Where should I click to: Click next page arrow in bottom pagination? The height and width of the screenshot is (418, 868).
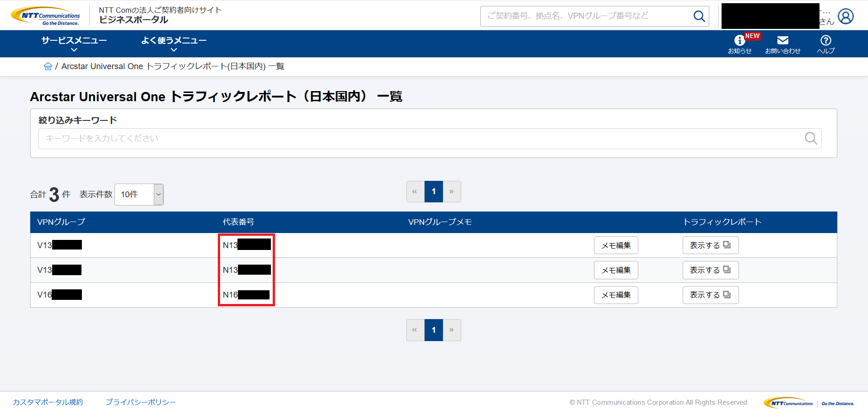452,330
